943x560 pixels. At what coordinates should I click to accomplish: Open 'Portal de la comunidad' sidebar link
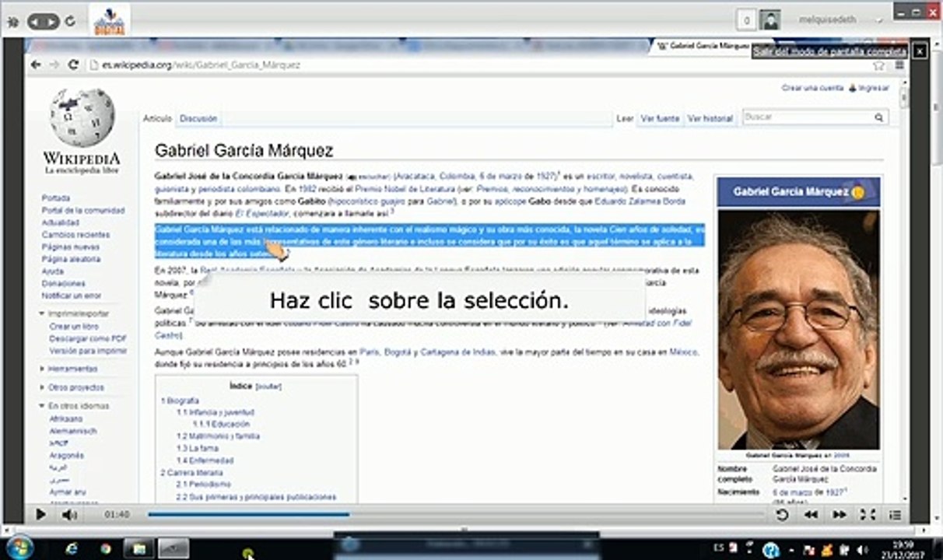click(82, 210)
